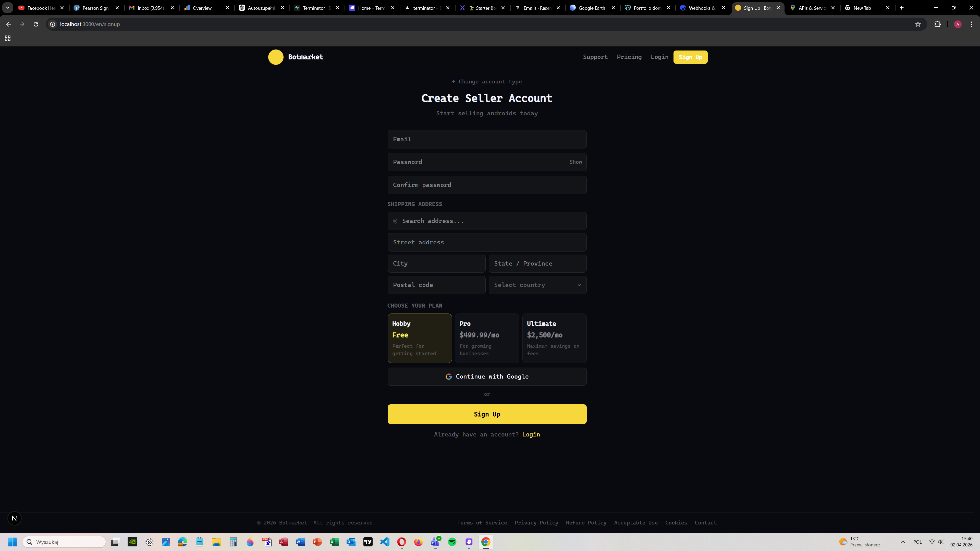Screen dimensions: 980x551
Task: Expand the browser tab search chevron
Action: coord(8,8)
